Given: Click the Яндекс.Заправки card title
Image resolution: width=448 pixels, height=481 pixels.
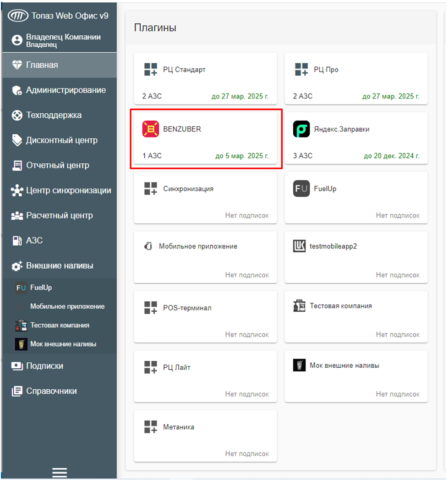Looking at the screenshot, I should click(342, 129).
